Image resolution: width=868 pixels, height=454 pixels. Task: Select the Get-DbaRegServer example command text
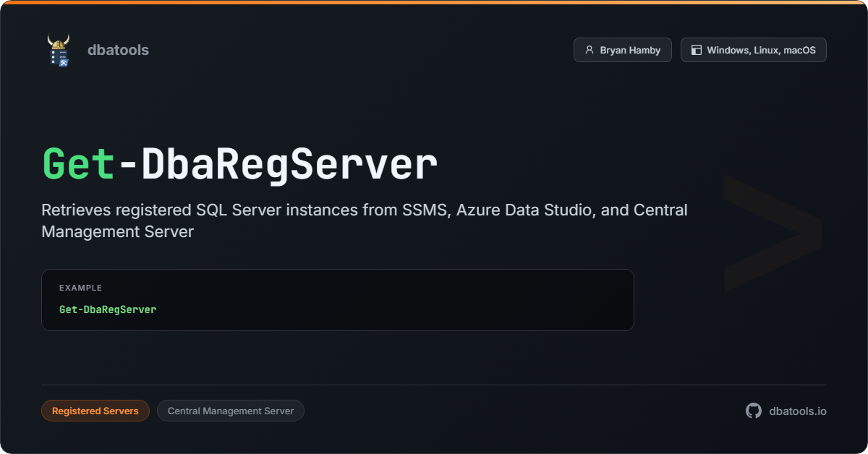pyautogui.click(x=108, y=309)
